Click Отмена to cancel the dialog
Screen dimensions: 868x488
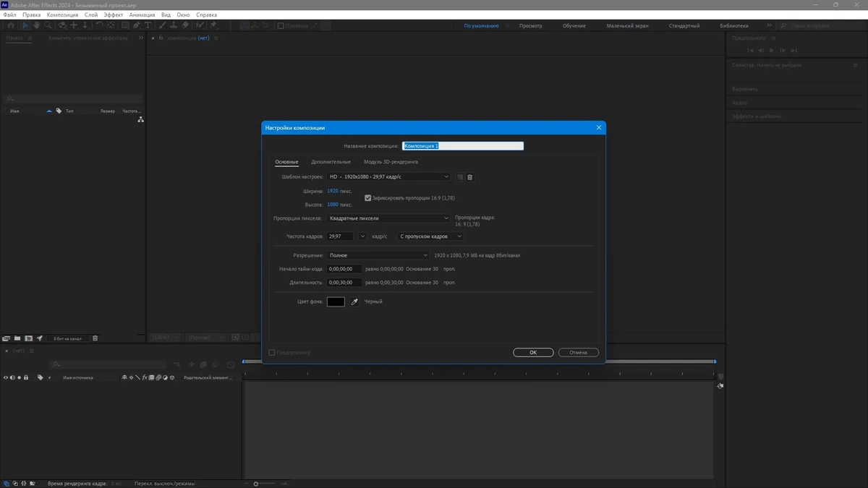(578, 353)
